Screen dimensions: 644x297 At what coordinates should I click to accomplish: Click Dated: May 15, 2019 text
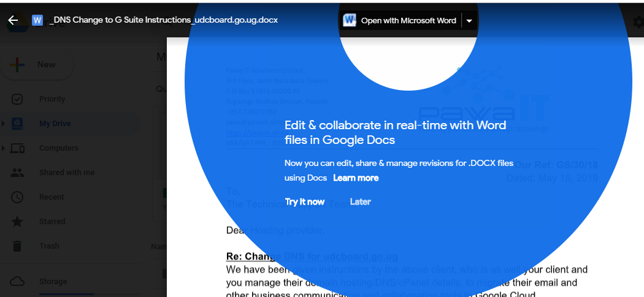pos(551,178)
